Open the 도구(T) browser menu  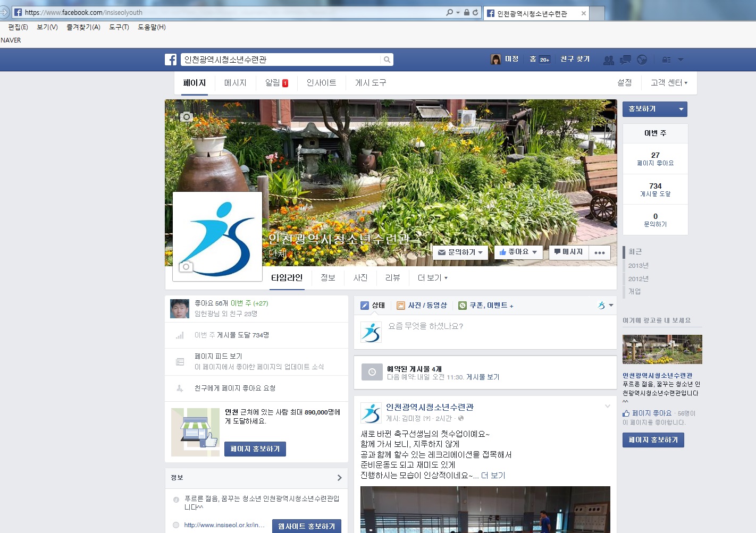pyautogui.click(x=119, y=27)
